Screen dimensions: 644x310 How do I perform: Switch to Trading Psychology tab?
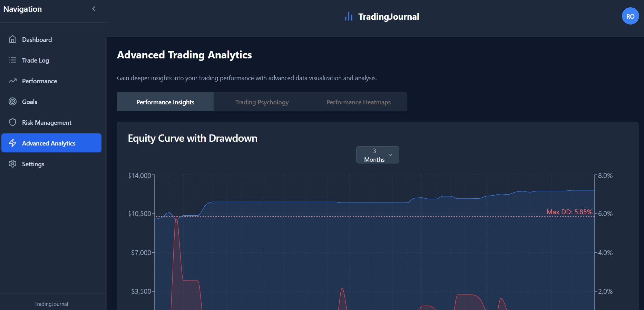pos(262,102)
